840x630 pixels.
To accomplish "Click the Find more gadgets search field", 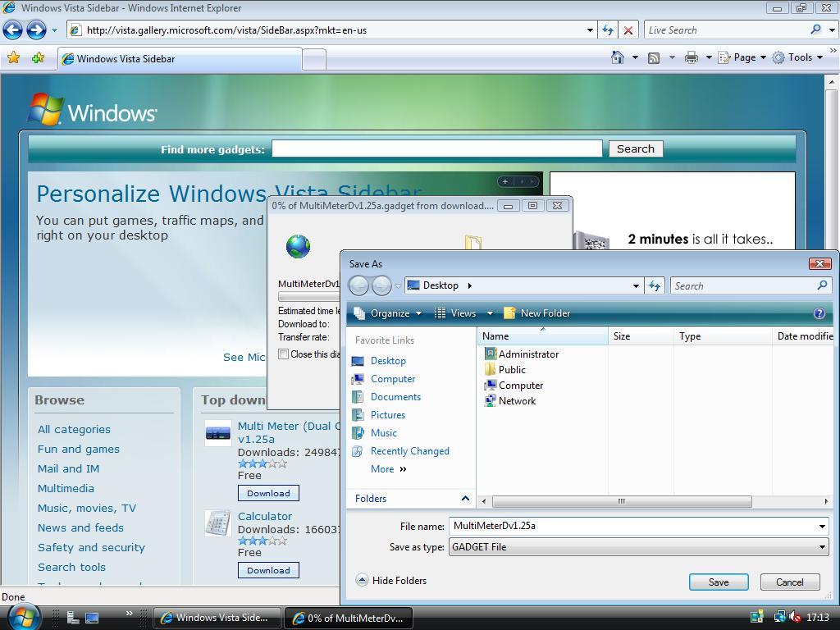I will point(437,148).
